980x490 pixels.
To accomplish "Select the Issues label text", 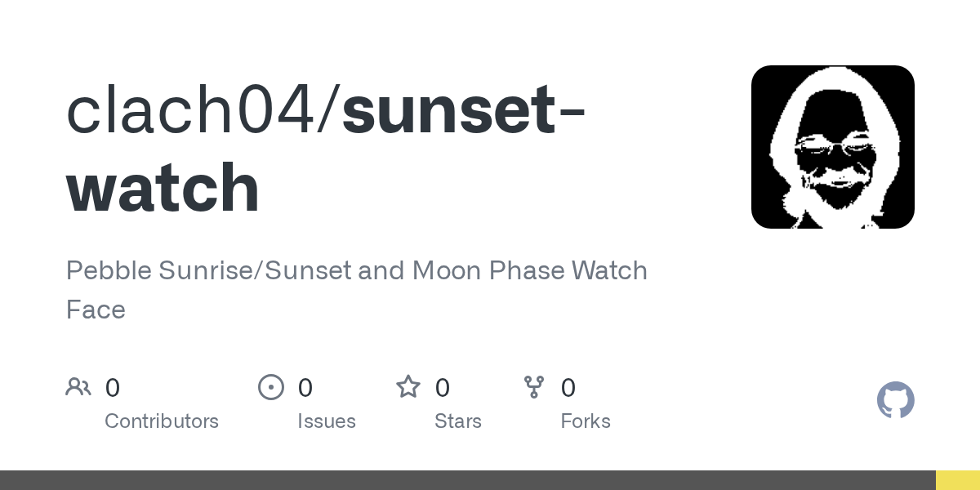I will click(x=327, y=421).
